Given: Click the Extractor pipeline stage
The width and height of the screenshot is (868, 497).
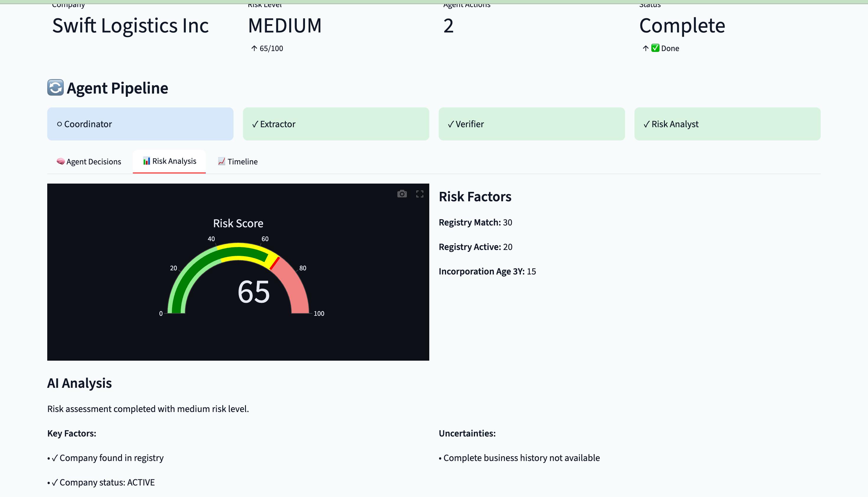Looking at the screenshot, I should (336, 124).
